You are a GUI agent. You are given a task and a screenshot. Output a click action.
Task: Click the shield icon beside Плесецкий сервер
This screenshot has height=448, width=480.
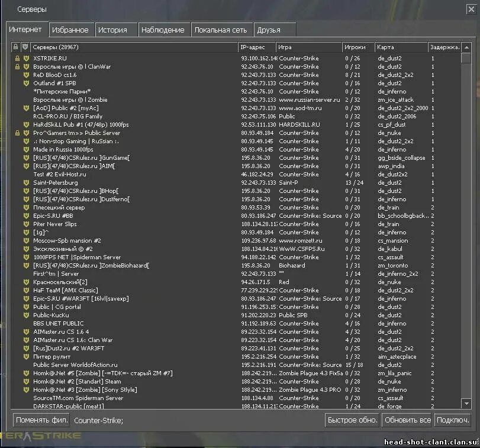(26, 207)
